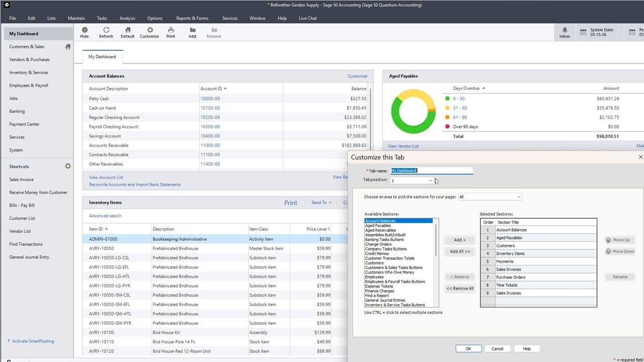
Task: Open Inventory & Services in sidebar
Action: pyautogui.click(x=29, y=72)
